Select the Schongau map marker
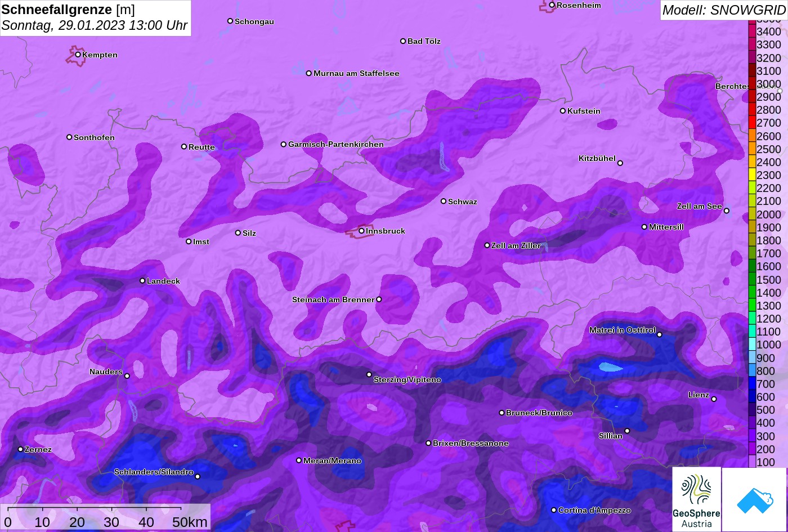 coord(230,21)
